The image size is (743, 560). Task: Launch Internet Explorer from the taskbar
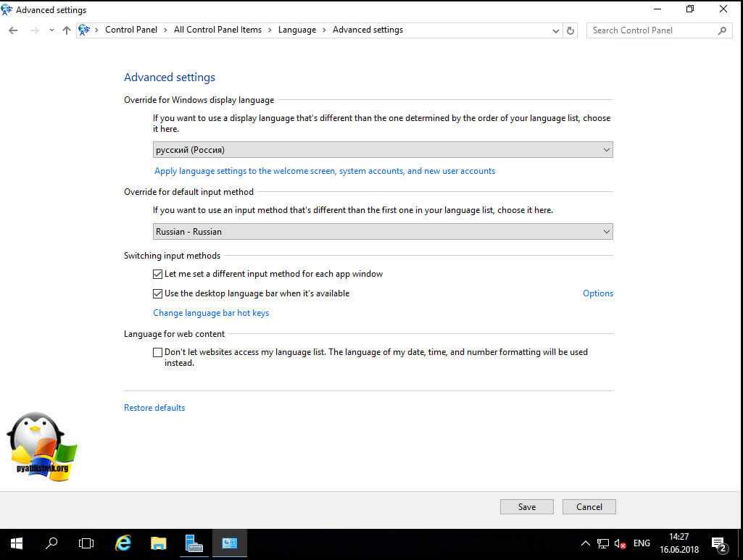(x=124, y=543)
